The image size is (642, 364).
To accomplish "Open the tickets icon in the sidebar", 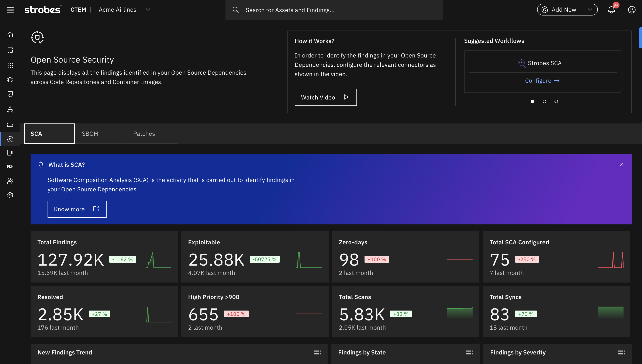I will [10, 125].
